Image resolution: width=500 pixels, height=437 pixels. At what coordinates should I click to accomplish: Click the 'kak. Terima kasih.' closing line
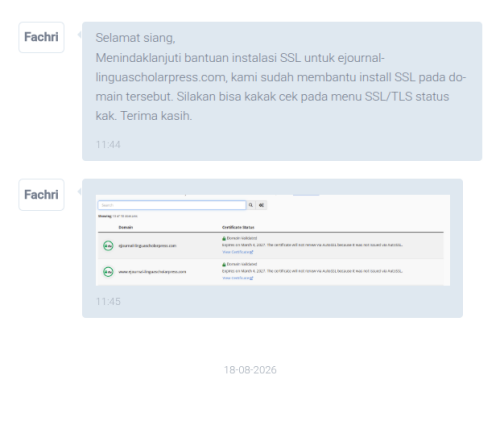tap(144, 116)
